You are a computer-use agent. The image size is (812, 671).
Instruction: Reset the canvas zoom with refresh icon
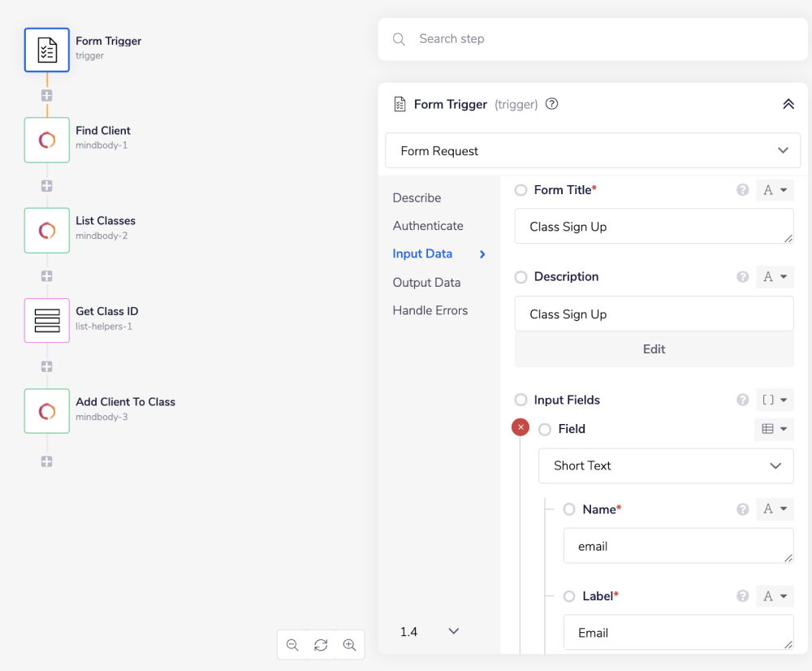coord(321,645)
